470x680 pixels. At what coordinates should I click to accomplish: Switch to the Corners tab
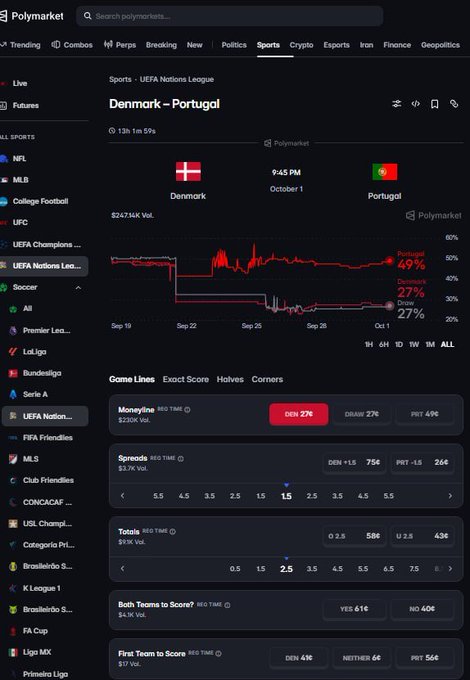[267, 379]
